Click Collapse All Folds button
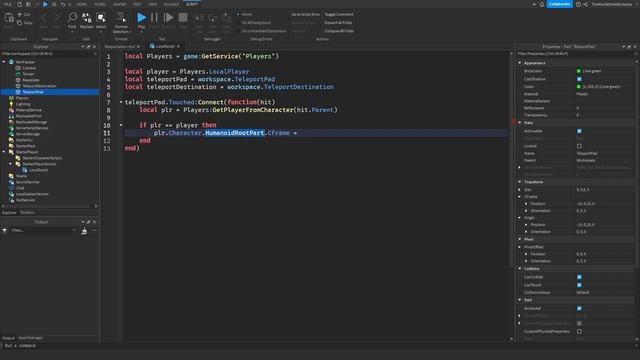This screenshot has height=360, width=640. click(339, 31)
